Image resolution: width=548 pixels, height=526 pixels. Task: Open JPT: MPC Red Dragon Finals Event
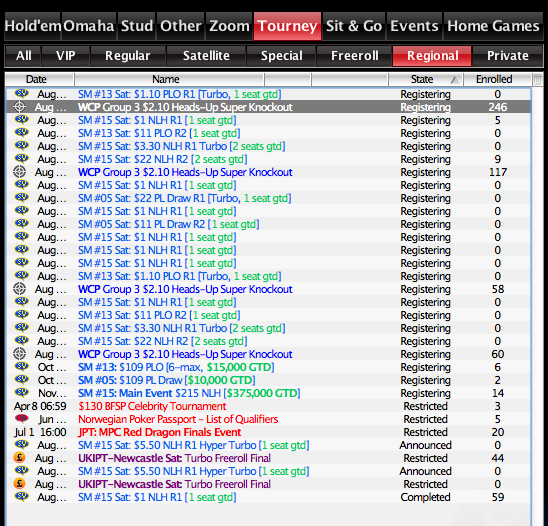pyautogui.click(x=159, y=432)
